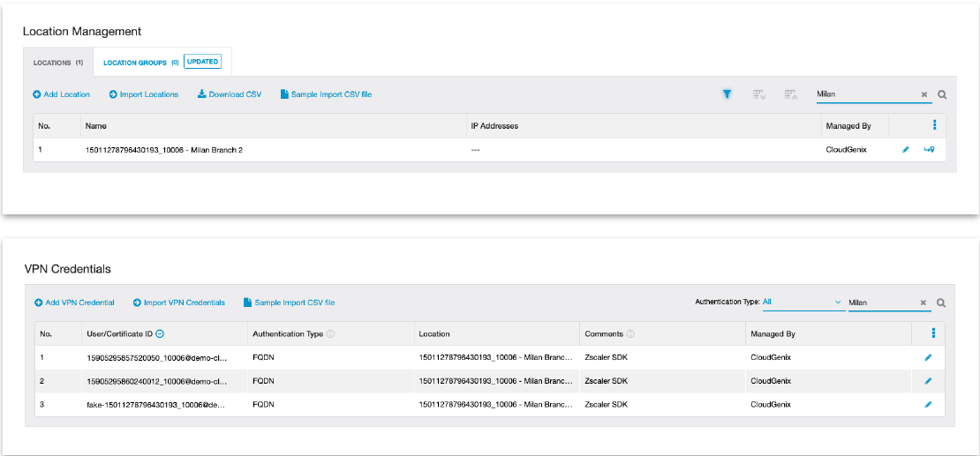Clear the VPN Credentials search field
Image resolution: width=980 pixels, height=456 pixels.
click(924, 303)
